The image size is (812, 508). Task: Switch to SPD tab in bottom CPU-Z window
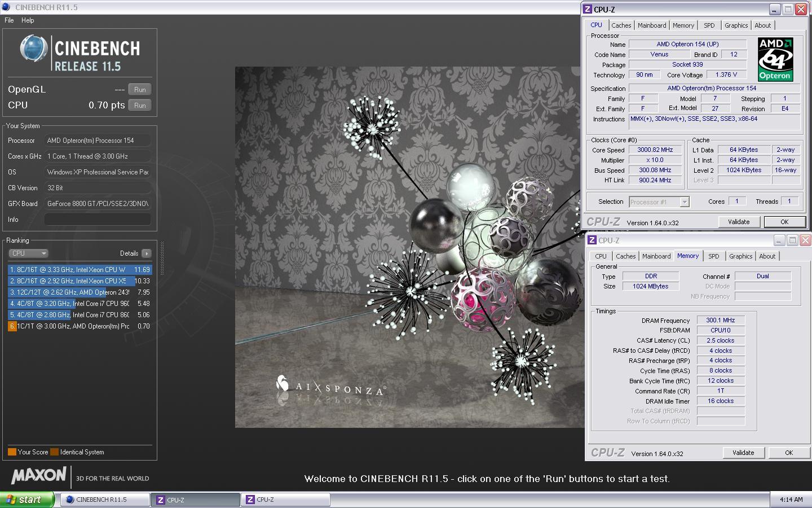[714, 256]
